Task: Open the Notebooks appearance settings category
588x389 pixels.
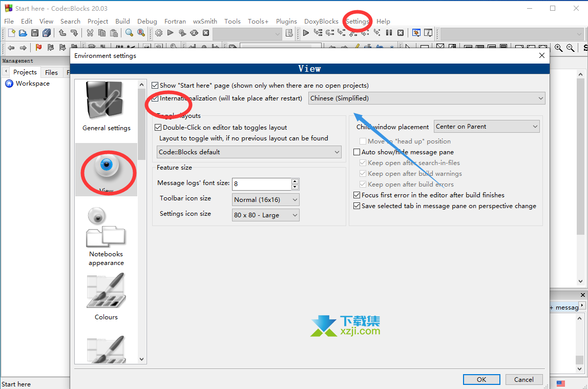Action: point(106,236)
